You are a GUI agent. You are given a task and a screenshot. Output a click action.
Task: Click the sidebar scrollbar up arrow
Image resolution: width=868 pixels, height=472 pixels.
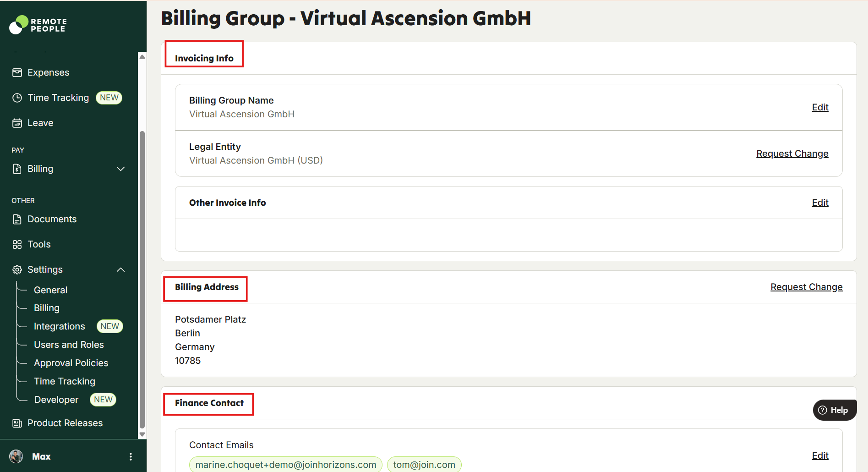[x=142, y=57]
